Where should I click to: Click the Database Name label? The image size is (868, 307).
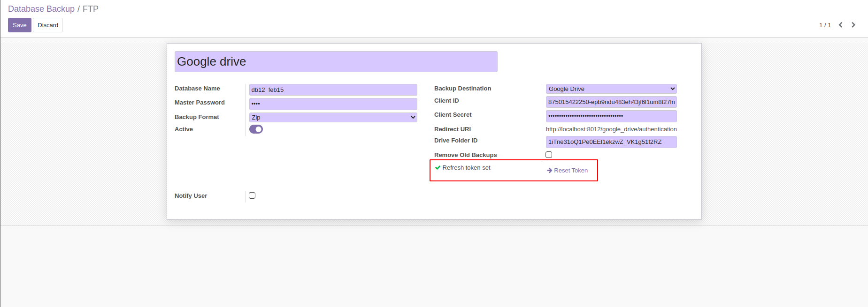tap(197, 89)
